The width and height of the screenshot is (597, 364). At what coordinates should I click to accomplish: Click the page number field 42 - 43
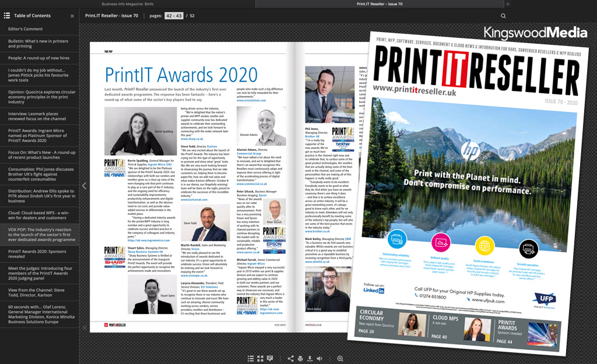point(174,16)
